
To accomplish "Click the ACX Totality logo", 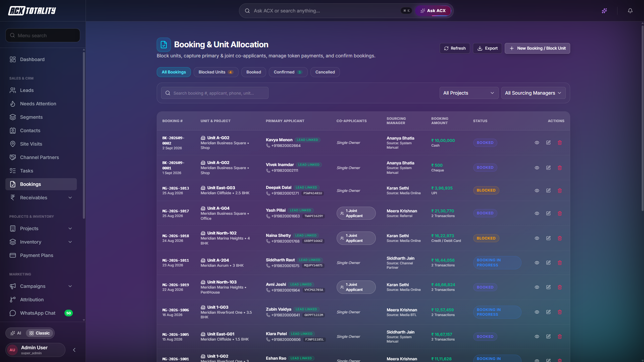I will [32, 11].
